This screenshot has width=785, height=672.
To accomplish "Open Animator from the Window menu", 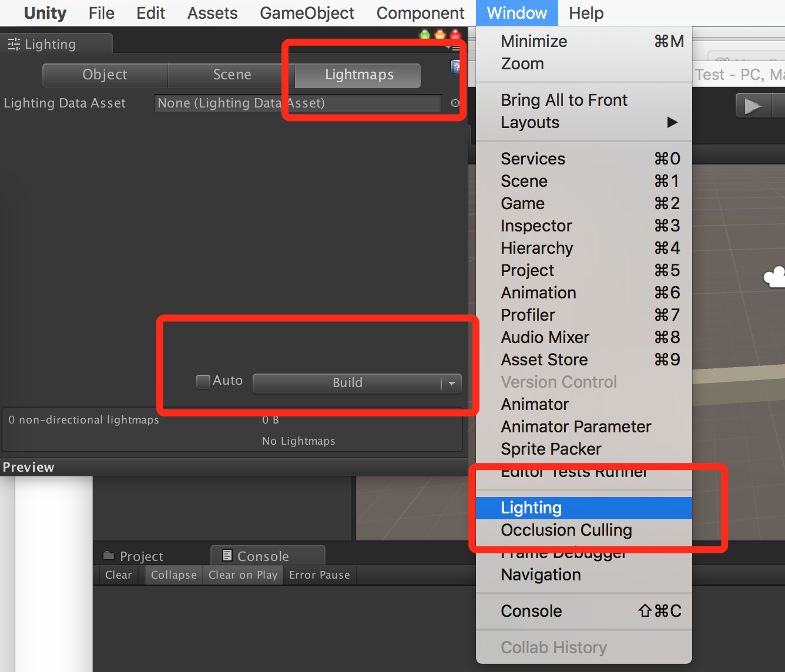I will point(584,404).
